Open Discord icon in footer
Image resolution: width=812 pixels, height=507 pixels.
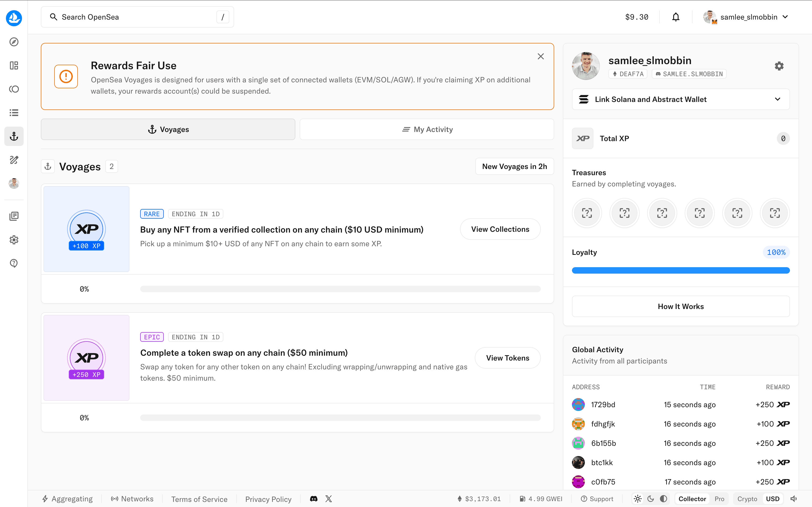coord(314,499)
